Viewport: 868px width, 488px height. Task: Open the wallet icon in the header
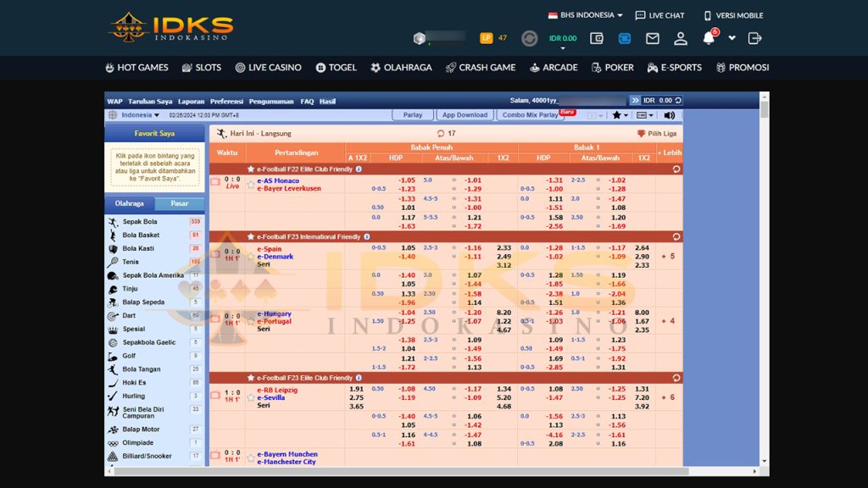596,38
